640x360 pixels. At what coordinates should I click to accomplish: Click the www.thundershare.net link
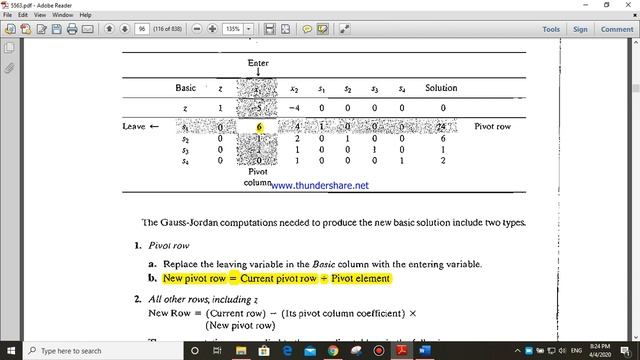(x=320, y=186)
